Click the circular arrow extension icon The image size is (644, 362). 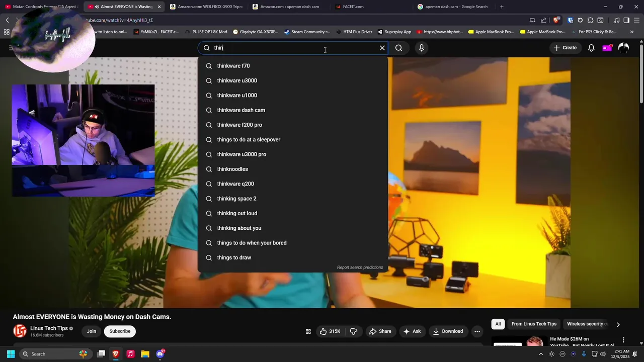tap(580, 20)
